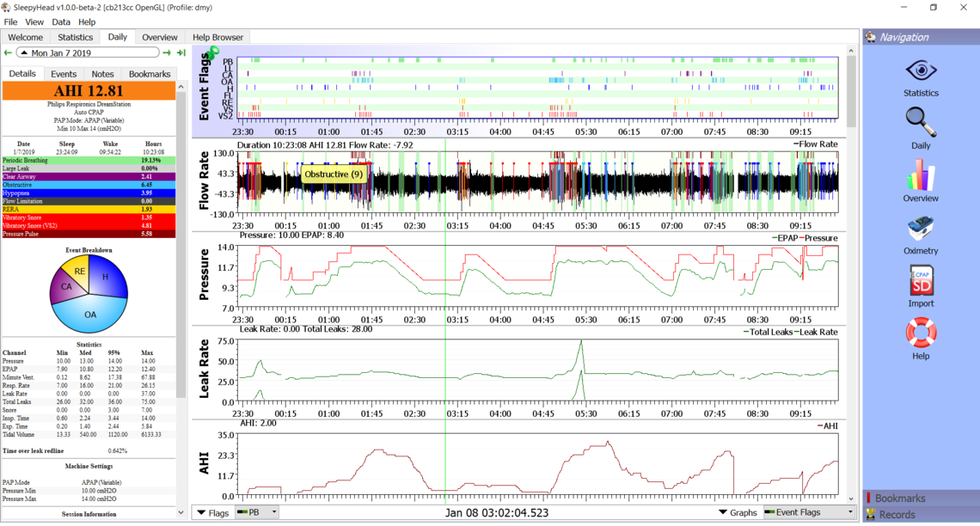Open the Oximetry icon in Navigation
This screenshot has height=526, width=980.
point(921,228)
